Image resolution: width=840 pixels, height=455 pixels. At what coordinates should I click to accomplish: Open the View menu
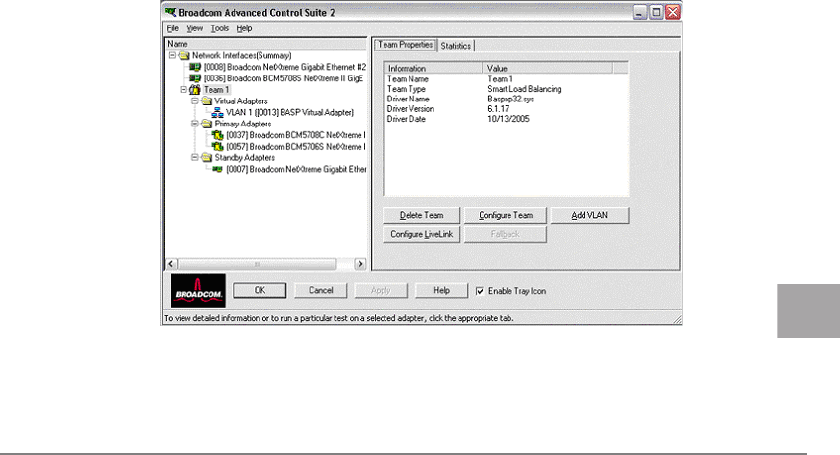click(194, 28)
